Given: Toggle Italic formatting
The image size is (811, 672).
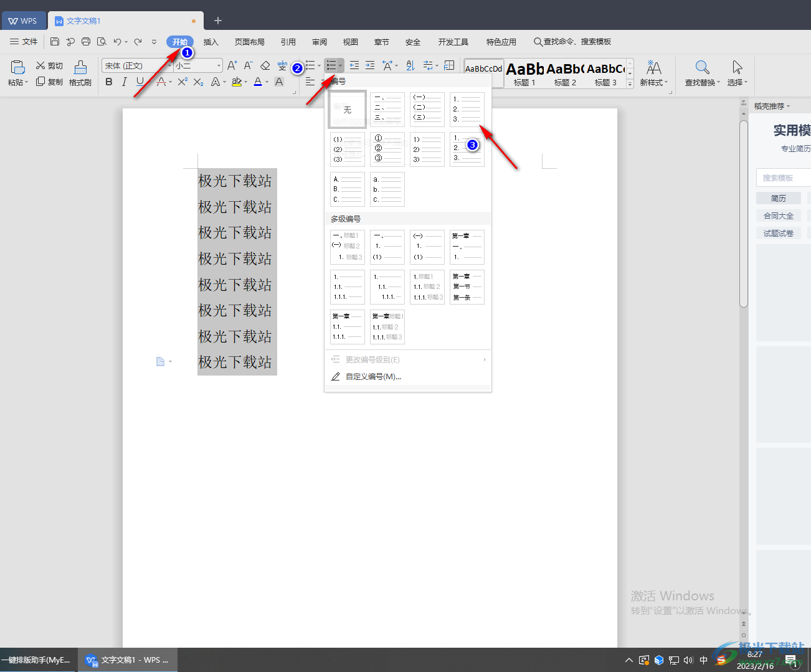Looking at the screenshot, I should click(x=125, y=82).
